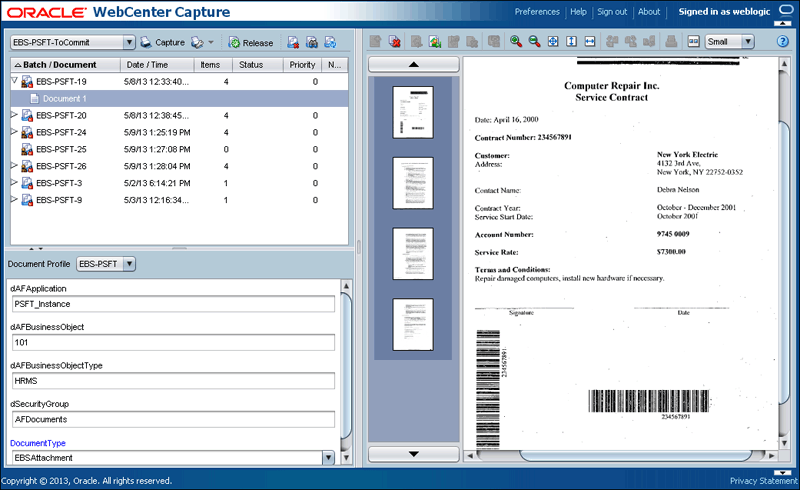Select the first page thumbnail
Image resolution: width=800 pixels, height=490 pixels.
pos(413,112)
